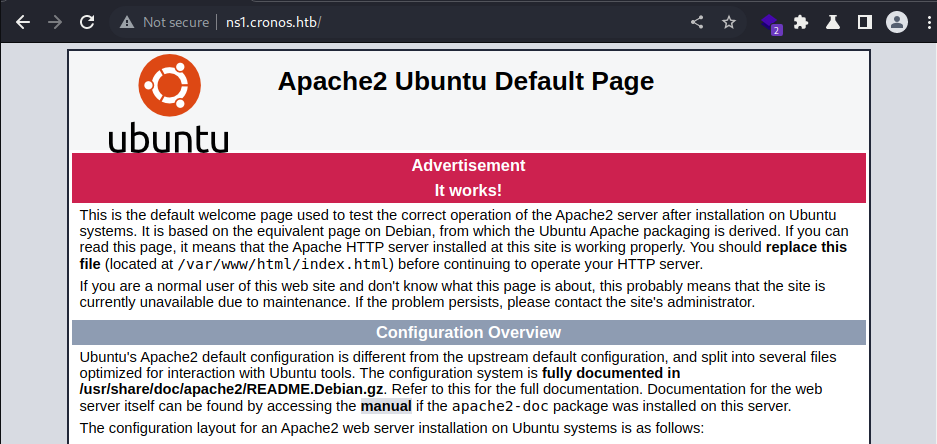Open the Extensions puzzle-piece menu

click(x=801, y=23)
